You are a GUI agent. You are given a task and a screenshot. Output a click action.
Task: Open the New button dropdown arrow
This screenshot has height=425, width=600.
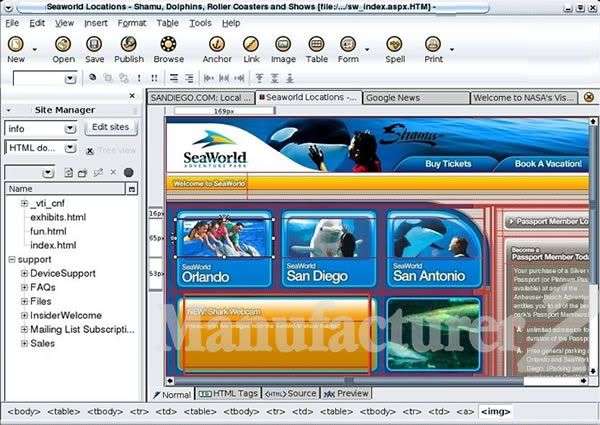(x=35, y=49)
